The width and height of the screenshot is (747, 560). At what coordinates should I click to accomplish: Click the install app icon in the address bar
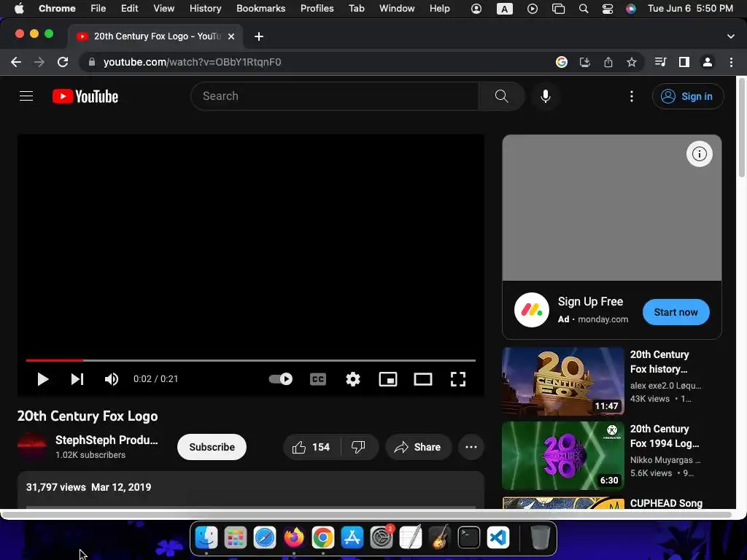[x=585, y=62]
